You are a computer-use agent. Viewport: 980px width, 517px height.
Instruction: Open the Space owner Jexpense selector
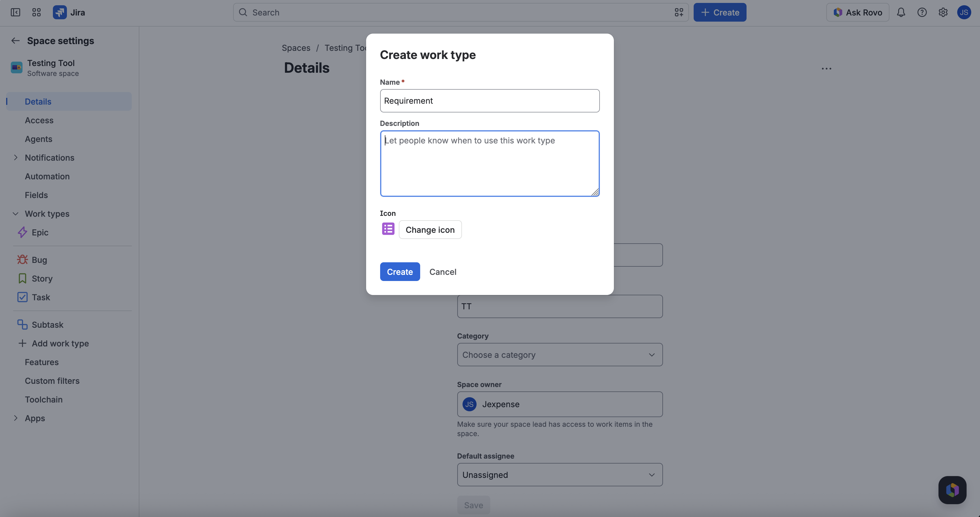tap(560, 404)
